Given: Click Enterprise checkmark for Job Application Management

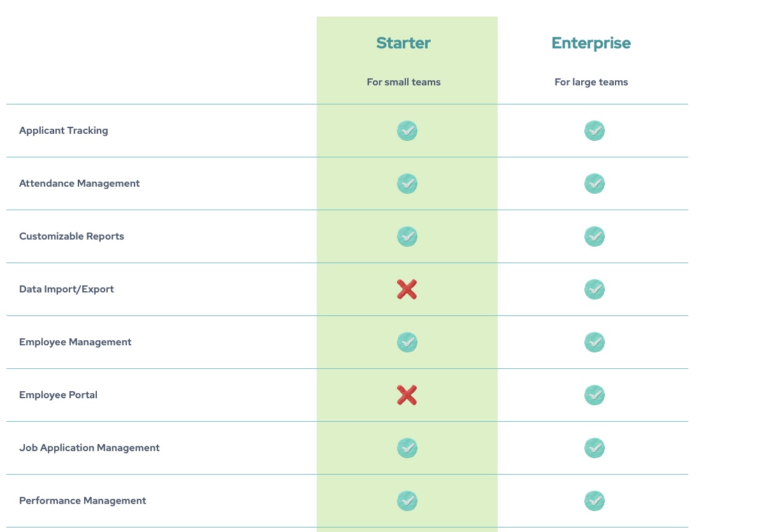Looking at the screenshot, I should [595, 448].
